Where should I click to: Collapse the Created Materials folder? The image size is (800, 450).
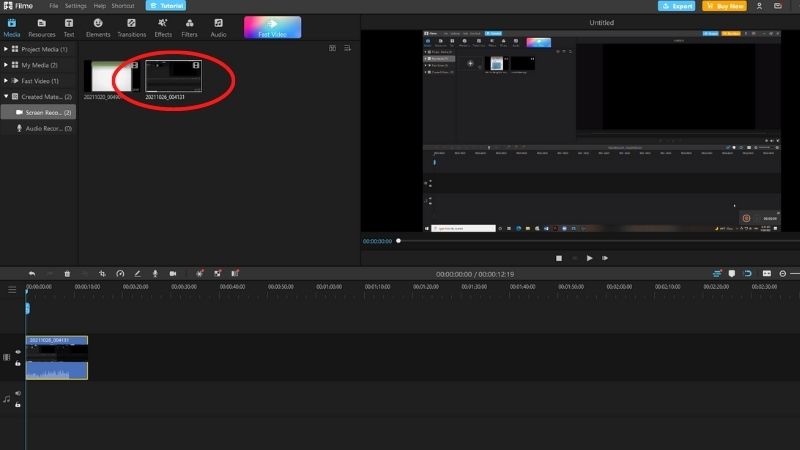pos(6,96)
